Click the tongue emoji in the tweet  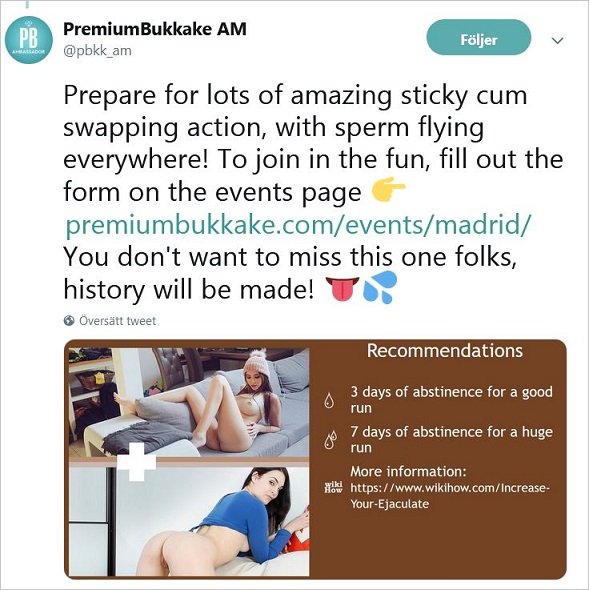pyautogui.click(x=342, y=289)
